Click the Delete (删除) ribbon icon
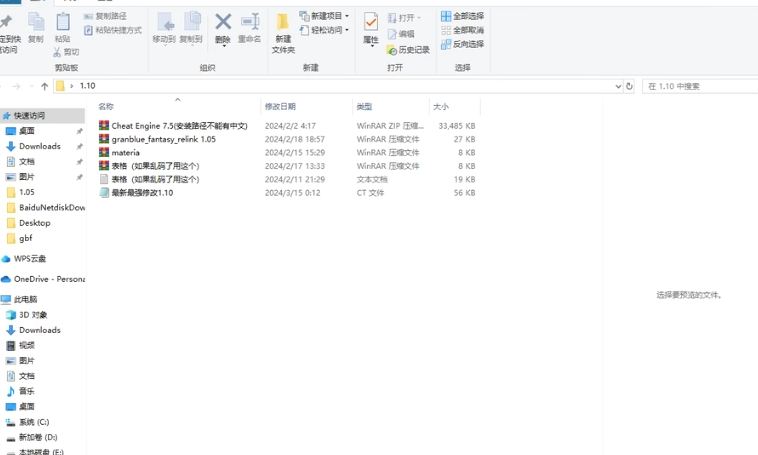Screen dimensions: 758x455 (x=223, y=22)
